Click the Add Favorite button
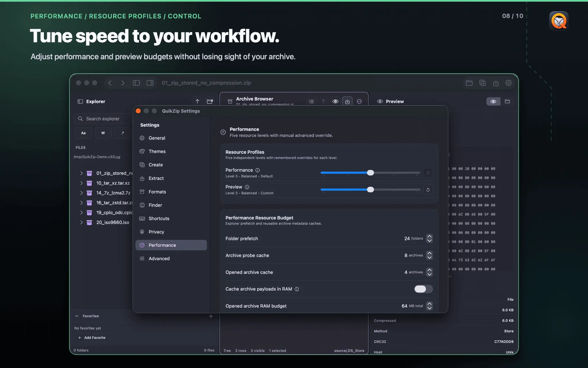 [x=92, y=338]
